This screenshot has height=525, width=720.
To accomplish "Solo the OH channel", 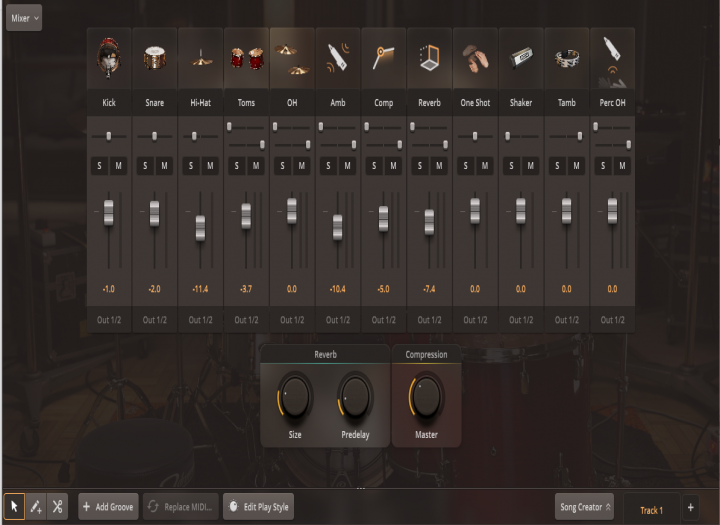I will [282, 166].
